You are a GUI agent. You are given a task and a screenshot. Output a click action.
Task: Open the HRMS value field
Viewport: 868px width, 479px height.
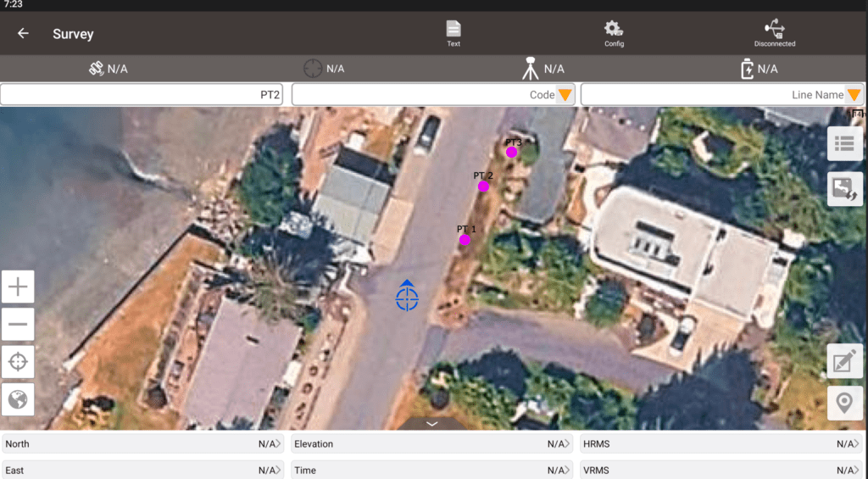pos(721,444)
